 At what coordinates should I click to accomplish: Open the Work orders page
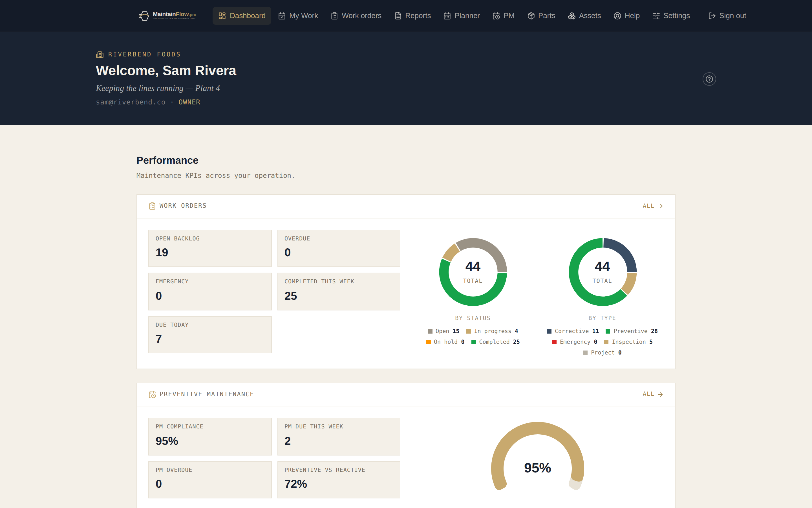[356, 16]
